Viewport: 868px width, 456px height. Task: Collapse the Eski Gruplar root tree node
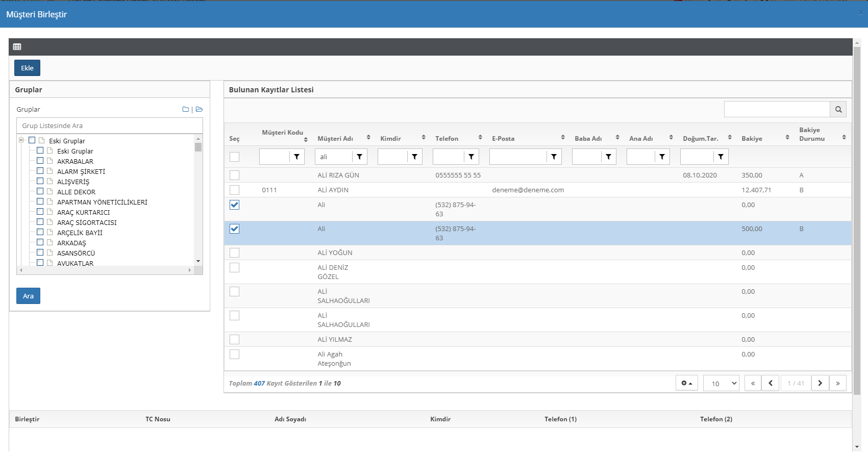point(21,140)
